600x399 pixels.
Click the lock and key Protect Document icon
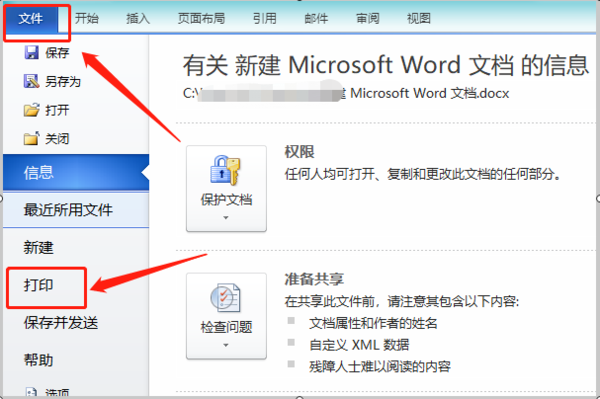(x=225, y=171)
